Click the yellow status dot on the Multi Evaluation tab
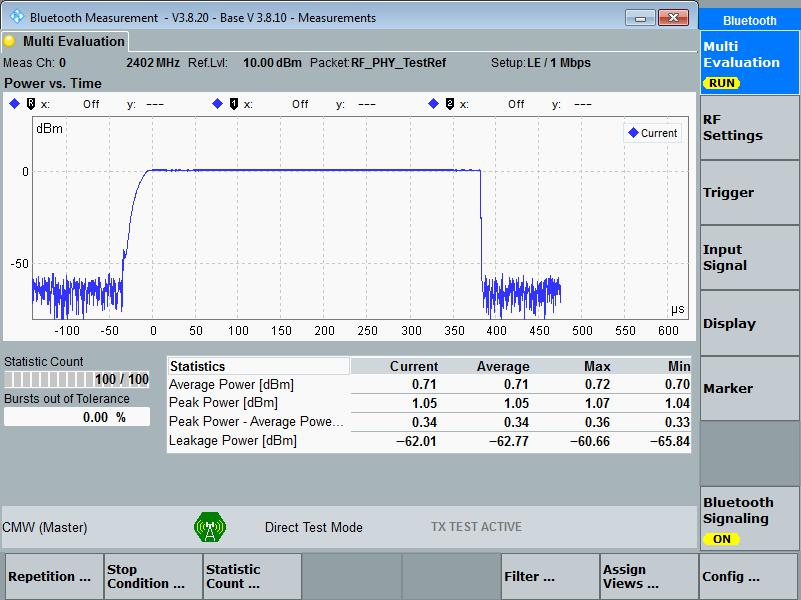 [9, 41]
